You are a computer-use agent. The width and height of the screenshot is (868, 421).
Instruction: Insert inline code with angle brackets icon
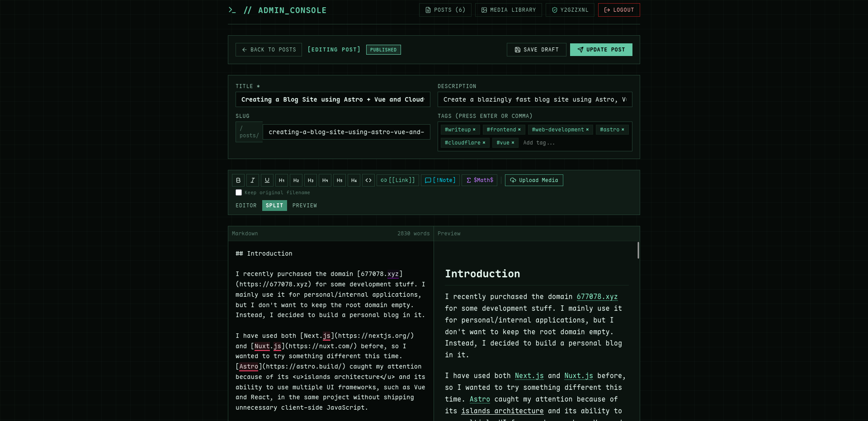(368, 180)
